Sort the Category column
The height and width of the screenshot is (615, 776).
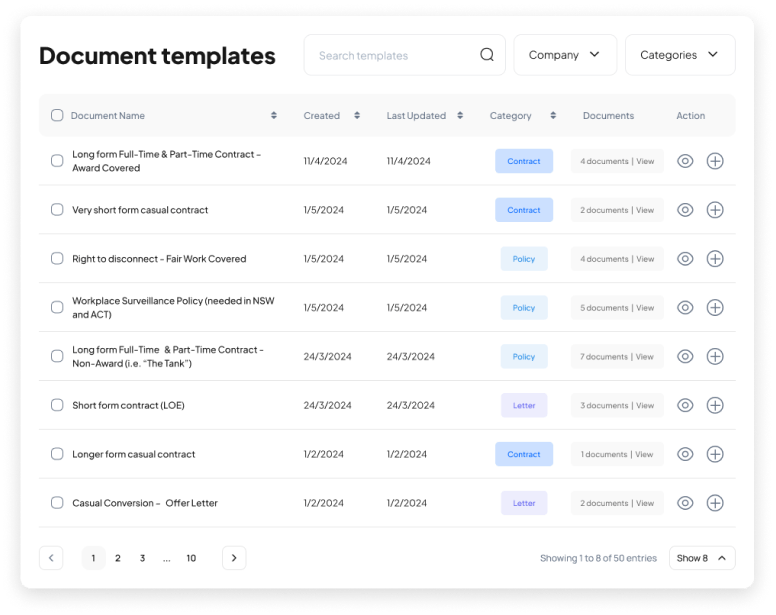[553, 115]
